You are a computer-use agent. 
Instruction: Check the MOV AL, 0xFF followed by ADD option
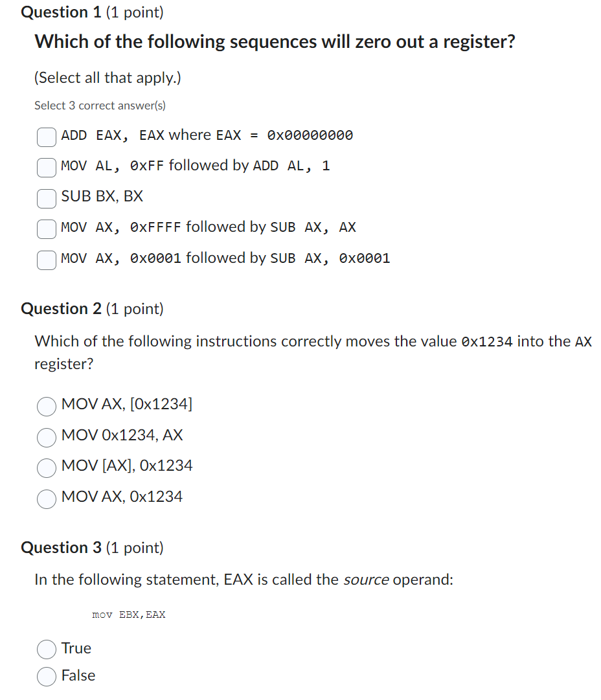[x=46, y=167]
